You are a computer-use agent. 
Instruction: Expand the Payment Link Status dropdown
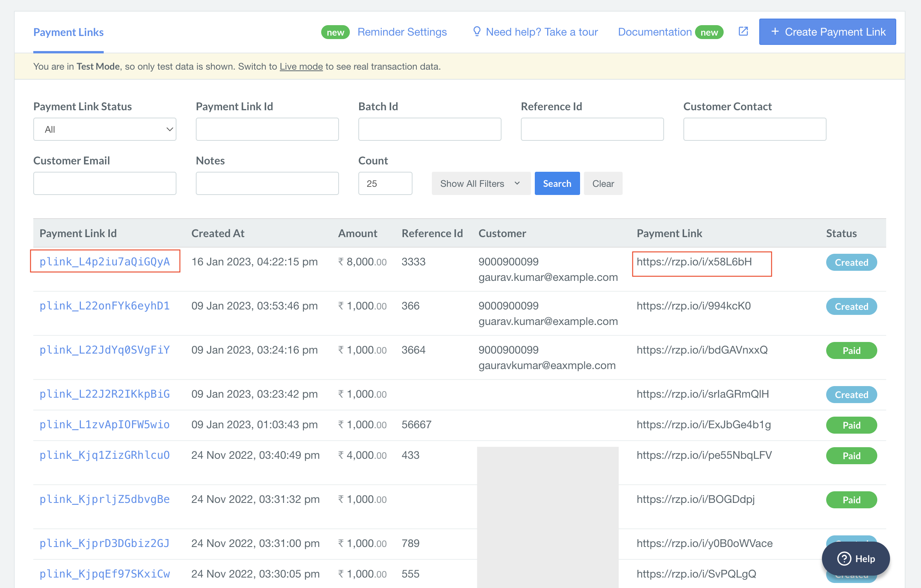(105, 129)
